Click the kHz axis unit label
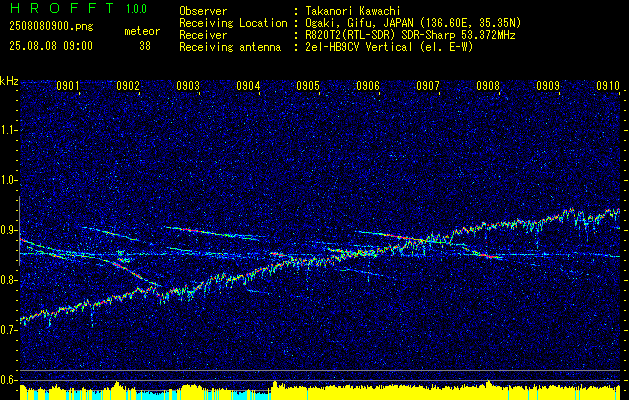The width and height of the screenshot is (629, 400). 9,81
